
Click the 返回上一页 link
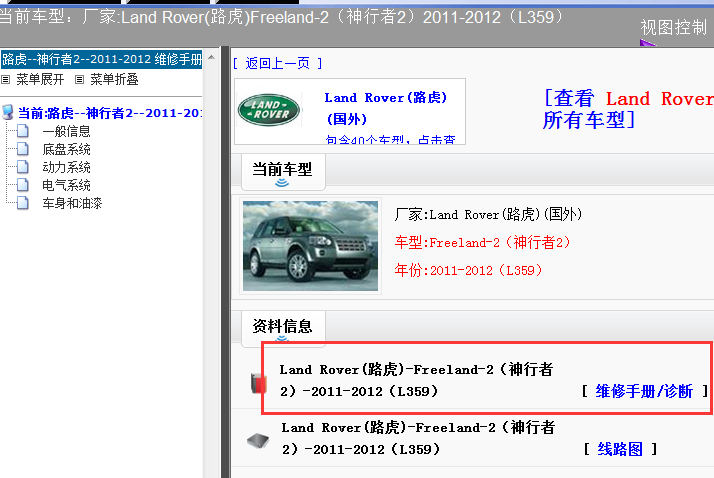pos(277,63)
